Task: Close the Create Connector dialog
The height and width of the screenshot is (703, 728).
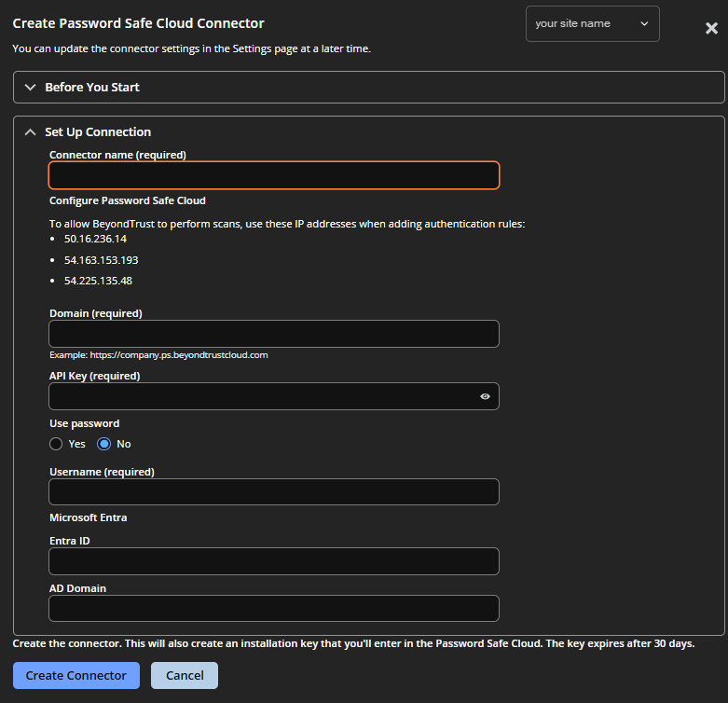Action: (711, 28)
